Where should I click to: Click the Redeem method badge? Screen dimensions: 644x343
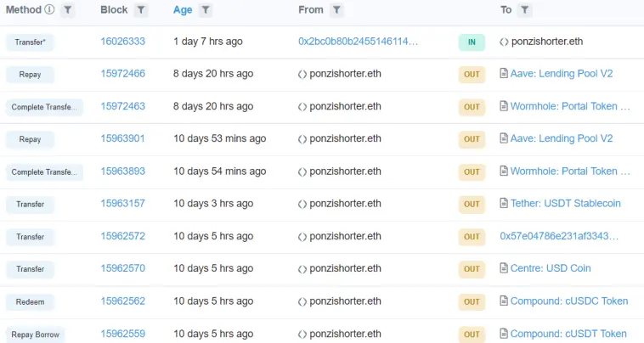pos(30,302)
